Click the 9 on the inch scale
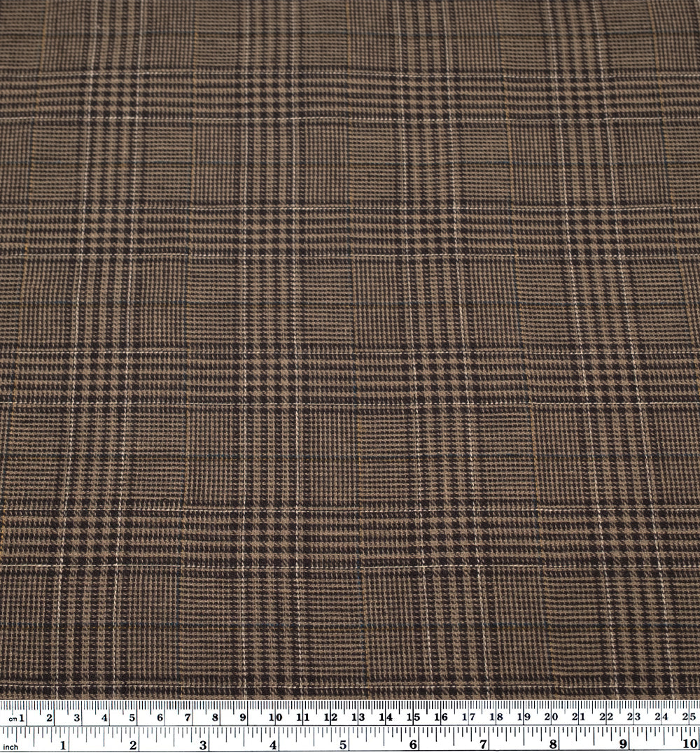The height and width of the screenshot is (753, 700). tap(623, 745)
